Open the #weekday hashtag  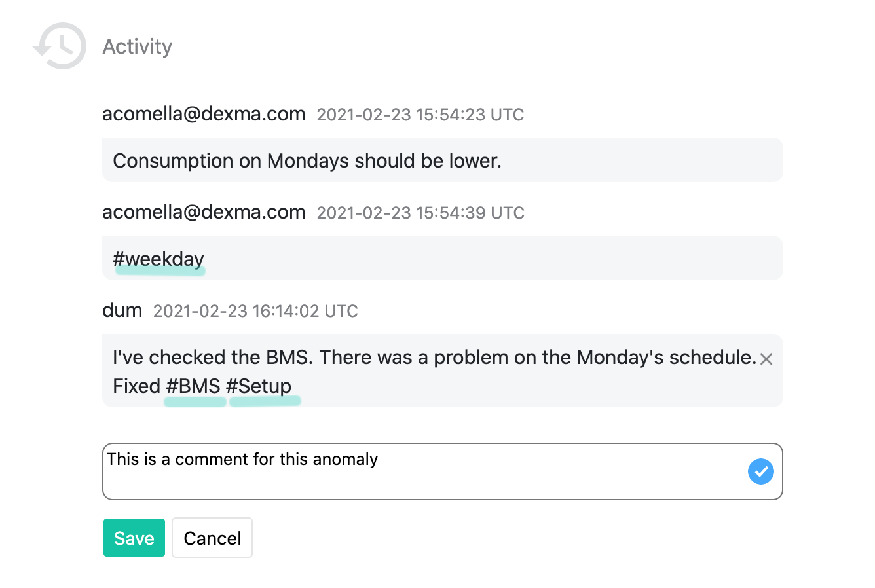click(x=158, y=259)
